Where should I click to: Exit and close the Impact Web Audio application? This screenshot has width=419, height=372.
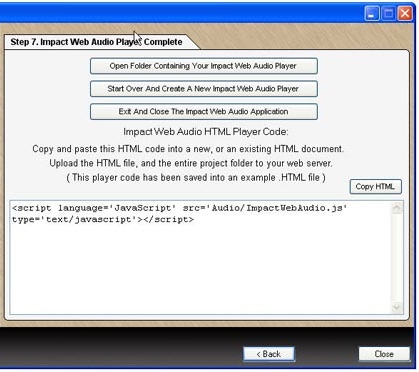204,111
